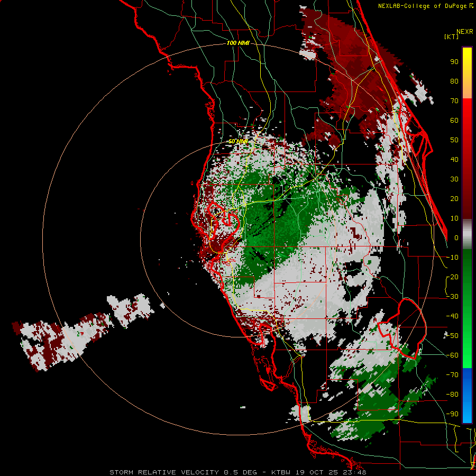Click the "-40" value on the velocity scale
476x476 pixels.
coord(452,316)
